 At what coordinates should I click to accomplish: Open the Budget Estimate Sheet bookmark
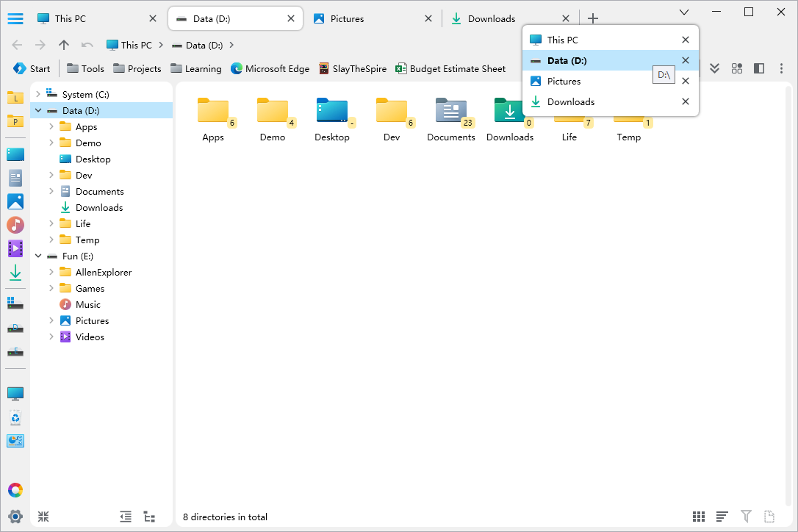pos(450,69)
